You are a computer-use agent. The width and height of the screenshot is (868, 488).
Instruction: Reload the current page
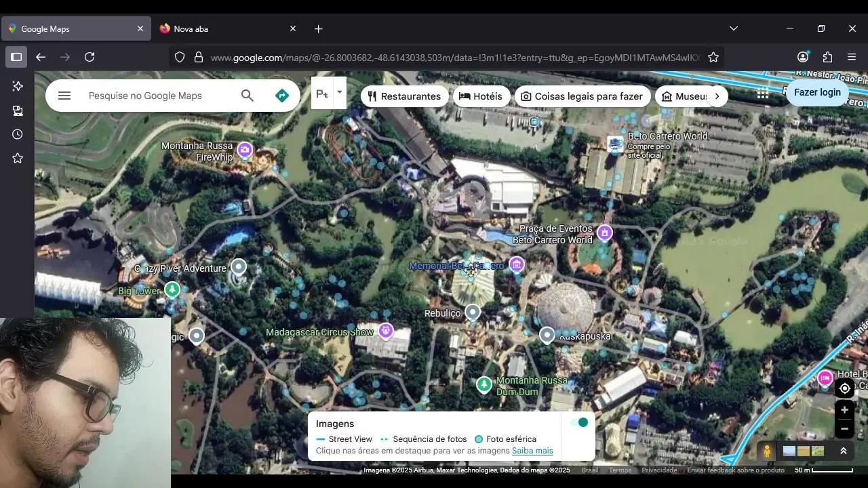[x=90, y=57]
